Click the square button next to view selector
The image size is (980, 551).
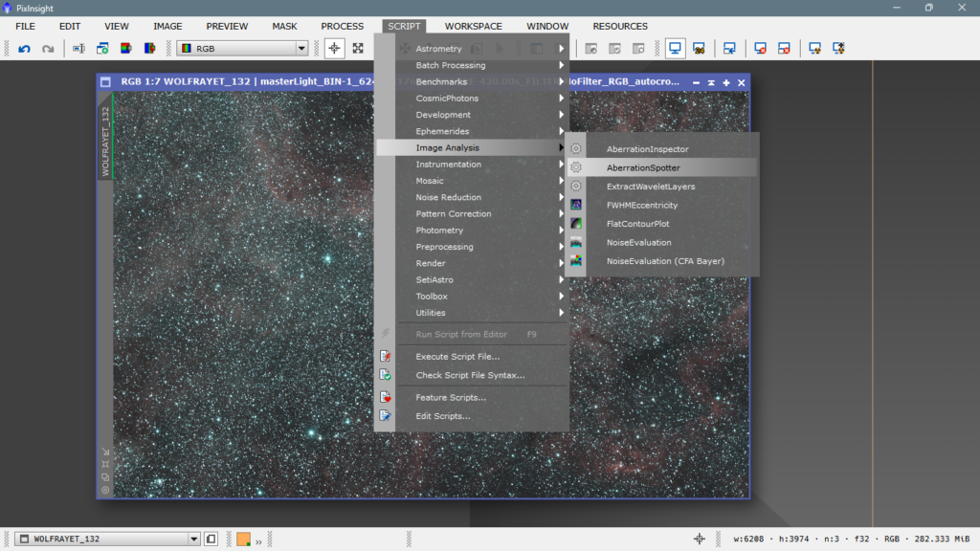[x=212, y=539]
